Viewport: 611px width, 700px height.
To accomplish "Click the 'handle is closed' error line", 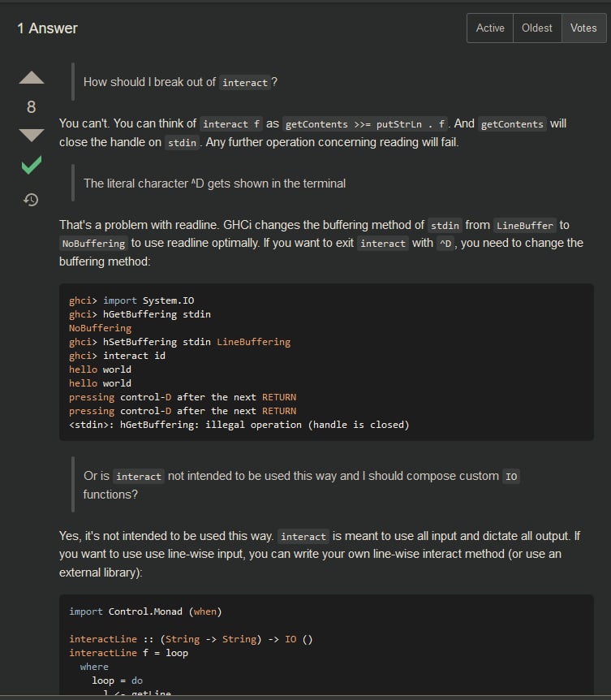I will click(x=239, y=425).
